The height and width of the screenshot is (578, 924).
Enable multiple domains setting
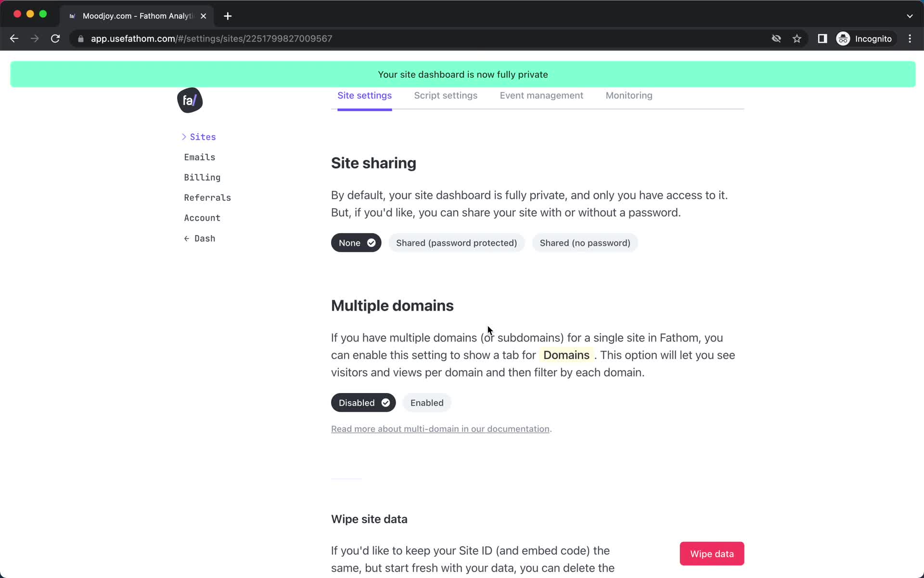426,402
